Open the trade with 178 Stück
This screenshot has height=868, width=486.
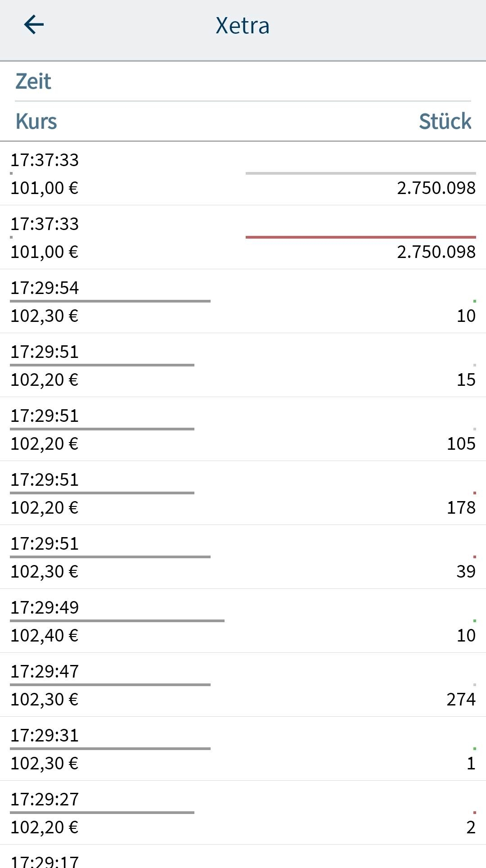coord(243,493)
